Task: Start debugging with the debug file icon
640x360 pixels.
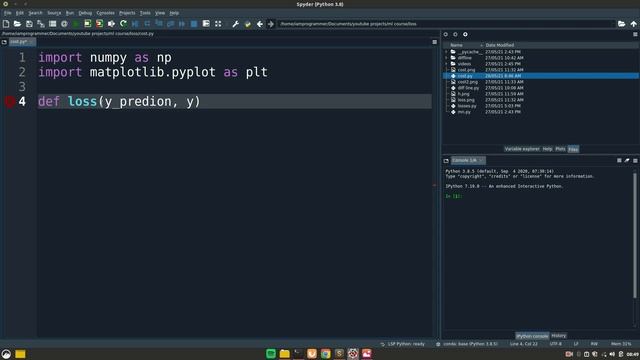Action: tap(135, 24)
